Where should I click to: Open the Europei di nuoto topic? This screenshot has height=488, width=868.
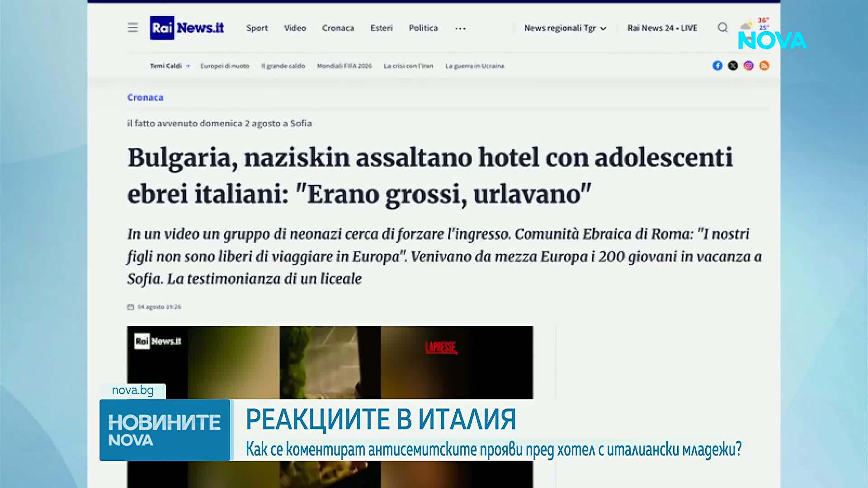tap(225, 66)
